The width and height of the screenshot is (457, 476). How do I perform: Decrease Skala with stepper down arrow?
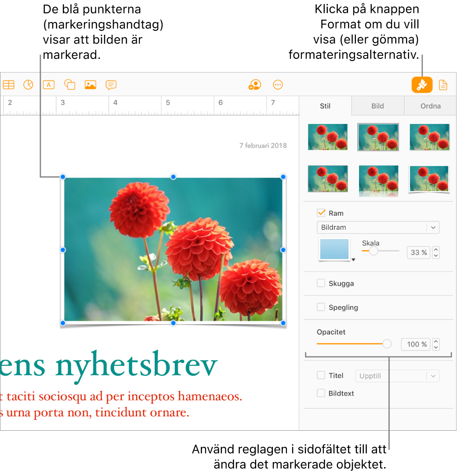click(x=436, y=256)
